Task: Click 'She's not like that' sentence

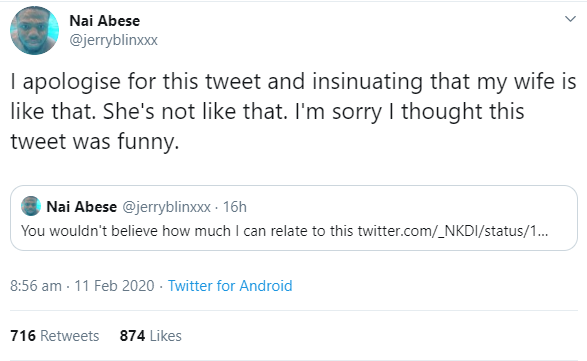Action: point(195,112)
